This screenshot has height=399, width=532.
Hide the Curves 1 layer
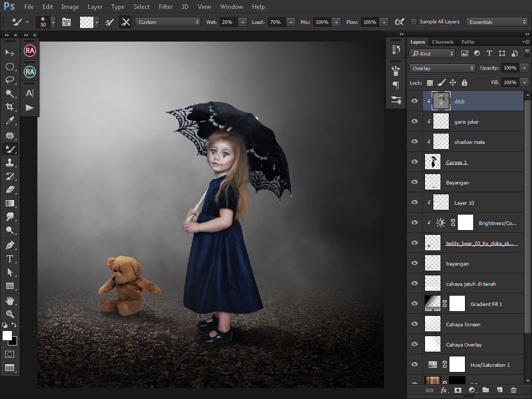[415, 162]
